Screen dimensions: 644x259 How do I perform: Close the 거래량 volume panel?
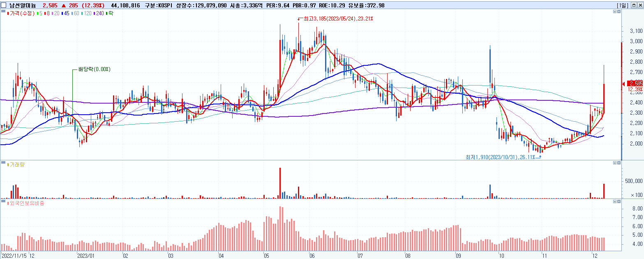pyautogui.click(x=619, y=163)
